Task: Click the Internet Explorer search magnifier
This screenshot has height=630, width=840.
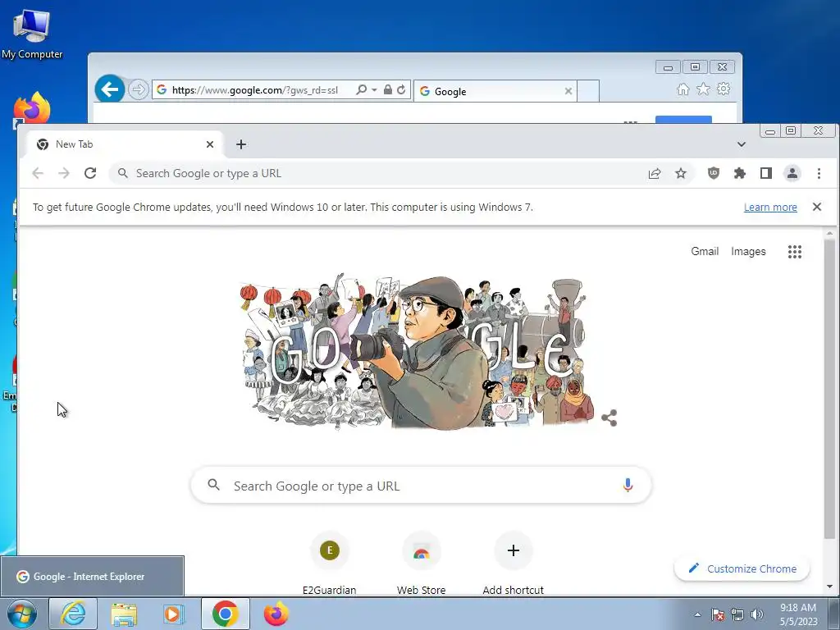Action: coord(362,89)
